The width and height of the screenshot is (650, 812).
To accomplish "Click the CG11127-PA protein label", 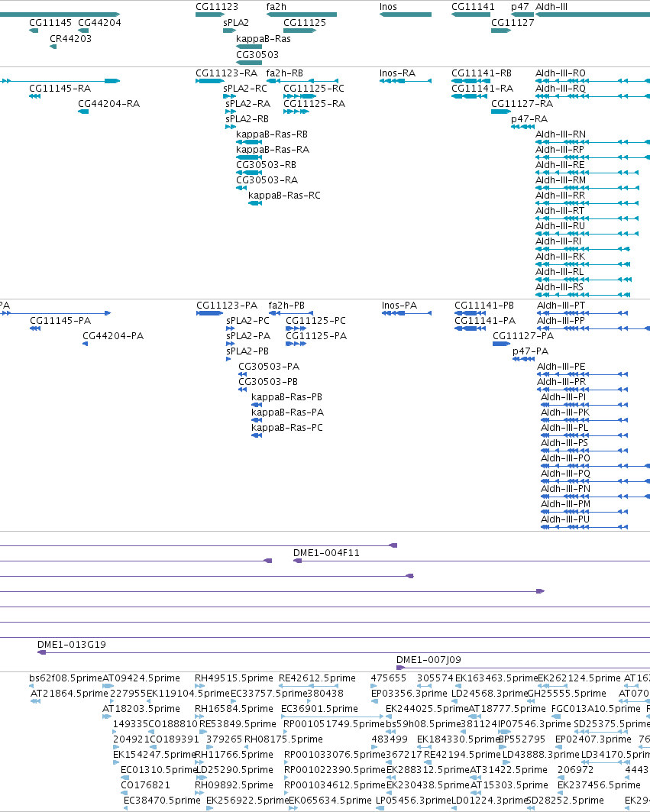I will (x=523, y=336).
